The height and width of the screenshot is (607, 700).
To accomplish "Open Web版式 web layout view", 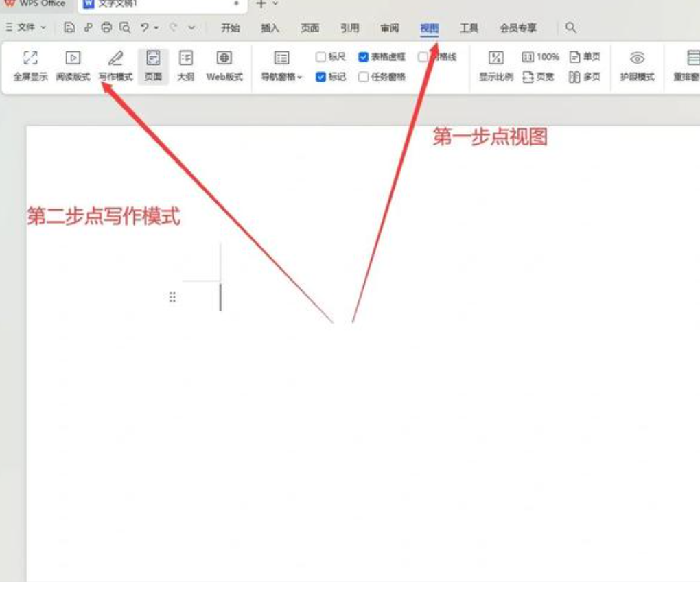I will point(224,59).
